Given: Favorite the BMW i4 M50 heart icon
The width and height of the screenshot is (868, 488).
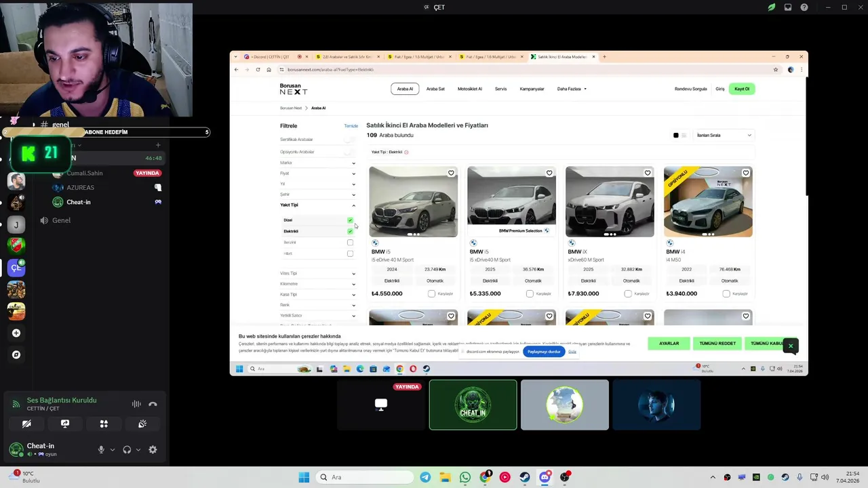Looking at the screenshot, I should 746,173.
